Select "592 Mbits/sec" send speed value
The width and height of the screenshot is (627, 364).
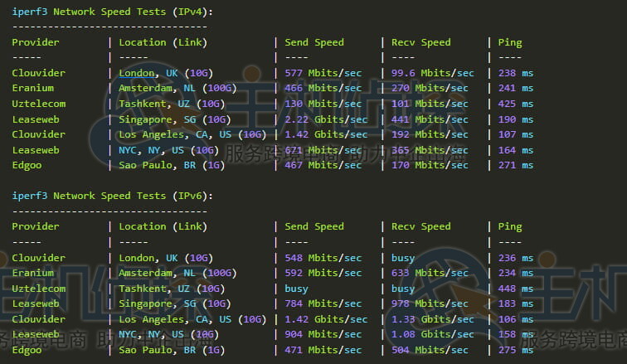click(x=323, y=273)
